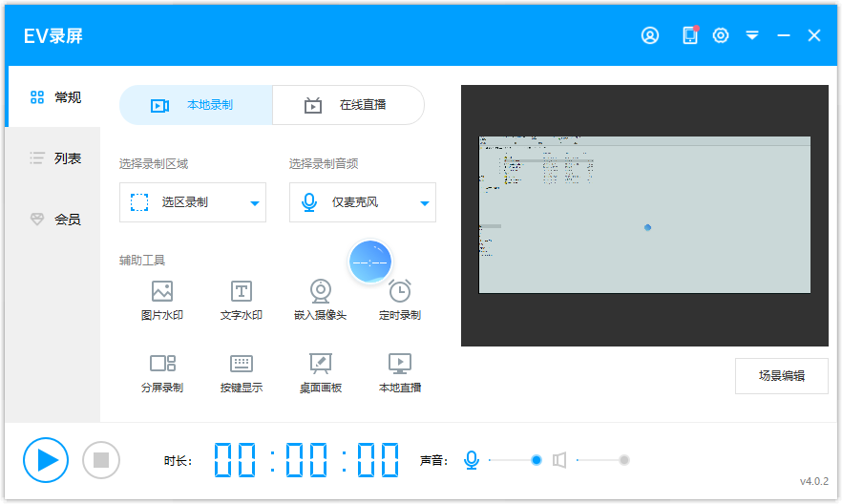Adjust the speaker volume slider
The width and height of the screenshot is (842, 504).
pyautogui.click(x=602, y=460)
